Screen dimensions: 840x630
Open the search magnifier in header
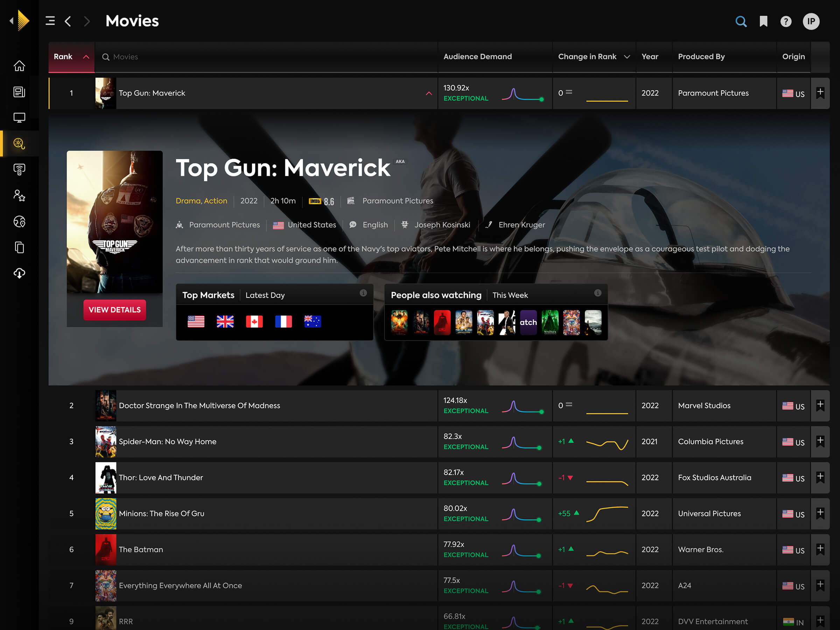(x=741, y=21)
